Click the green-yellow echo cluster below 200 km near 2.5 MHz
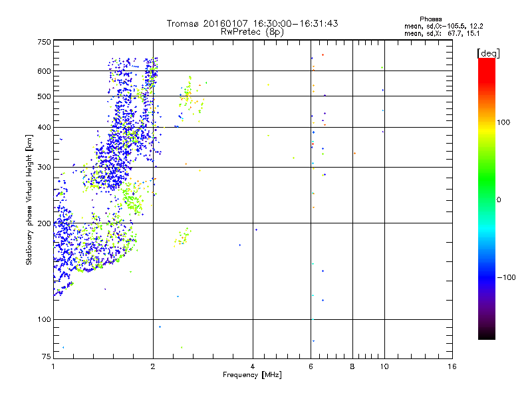This screenshot has height=399, width=532. coord(183,237)
